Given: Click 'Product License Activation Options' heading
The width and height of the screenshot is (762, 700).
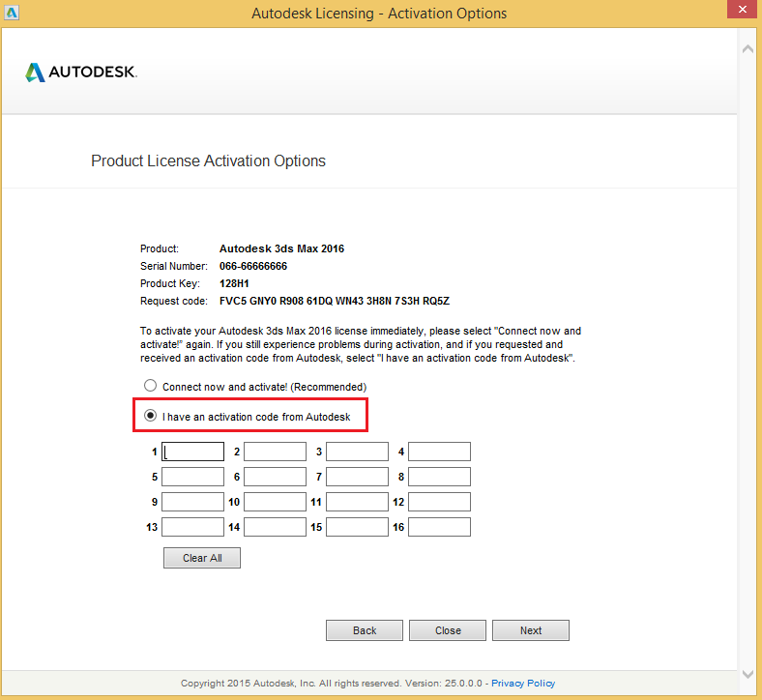Looking at the screenshot, I should (209, 160).
